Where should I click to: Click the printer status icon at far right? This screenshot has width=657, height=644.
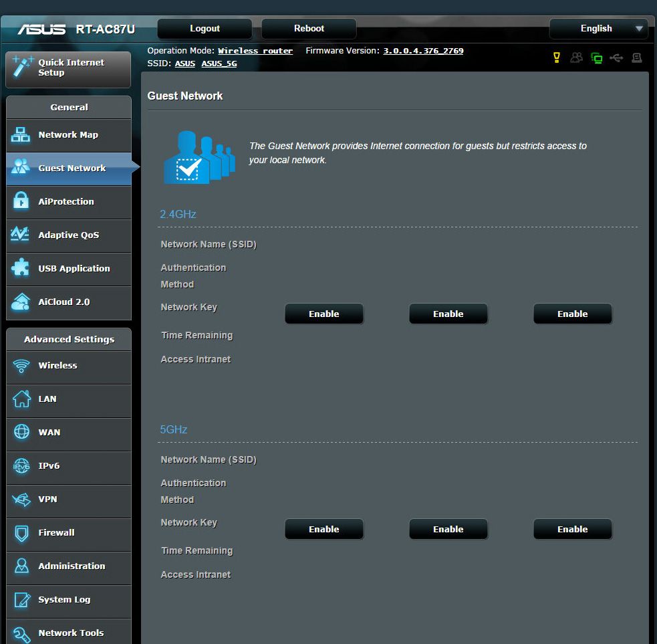(636, 58)
